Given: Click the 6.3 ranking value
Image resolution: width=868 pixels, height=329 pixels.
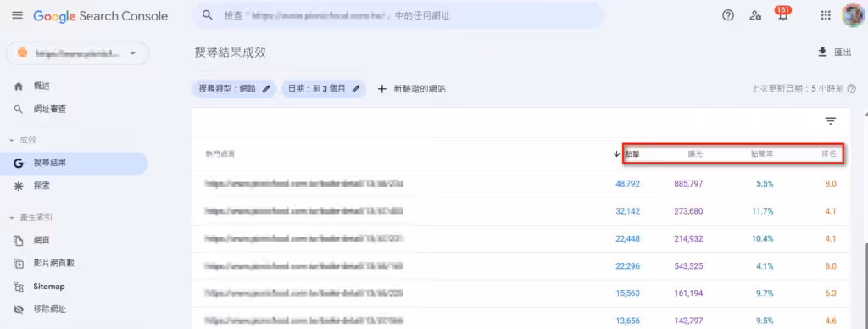Looking at the screenshot, I should (x=831, y=293).
